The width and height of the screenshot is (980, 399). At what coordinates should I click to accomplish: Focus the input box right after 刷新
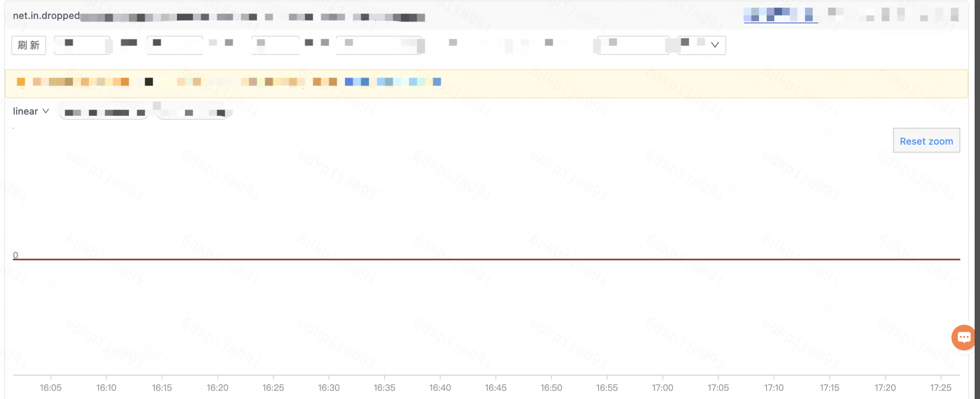click(x=82, y=45)
